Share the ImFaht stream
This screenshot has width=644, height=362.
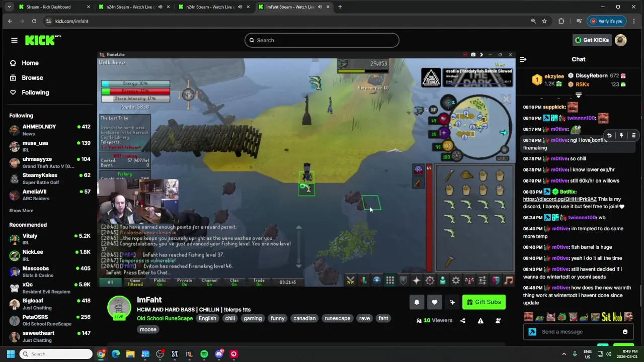[463, 321]
